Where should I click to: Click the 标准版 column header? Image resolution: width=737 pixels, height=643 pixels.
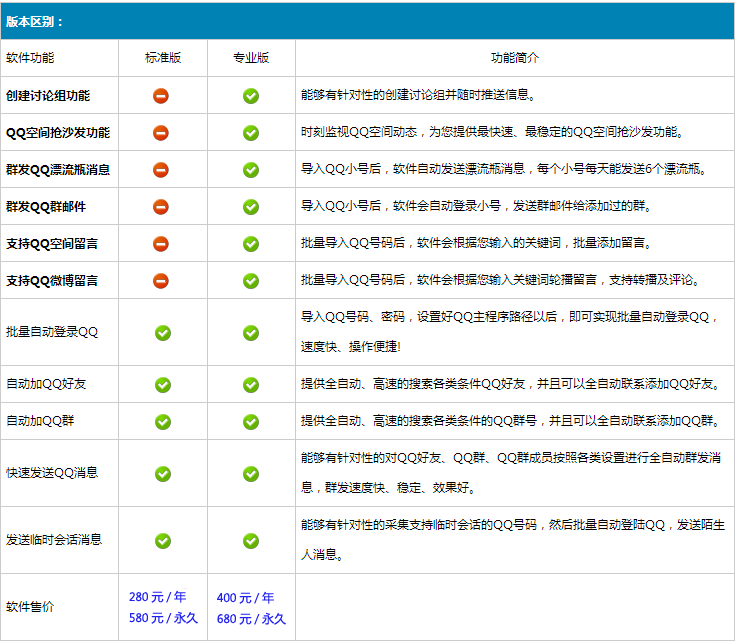tap(163, 58)
